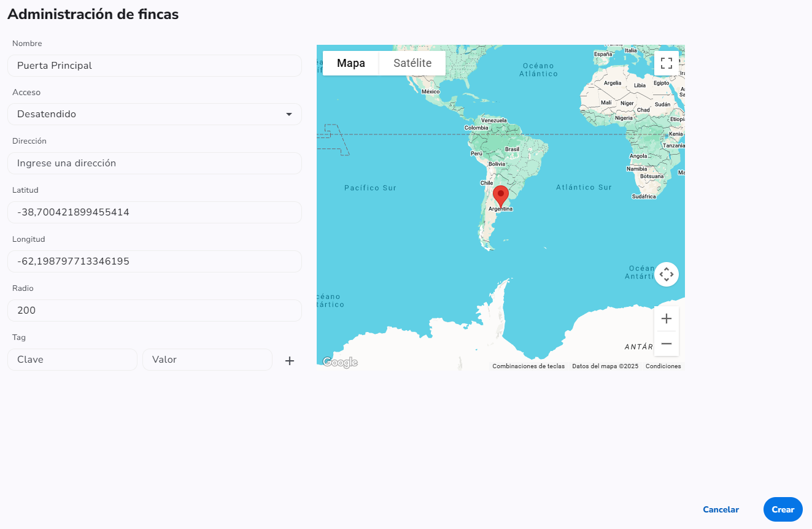812x529 pixels.
Task: Click the 'Atlántico Sur' ocean label
Action: (x=584, y=187)
